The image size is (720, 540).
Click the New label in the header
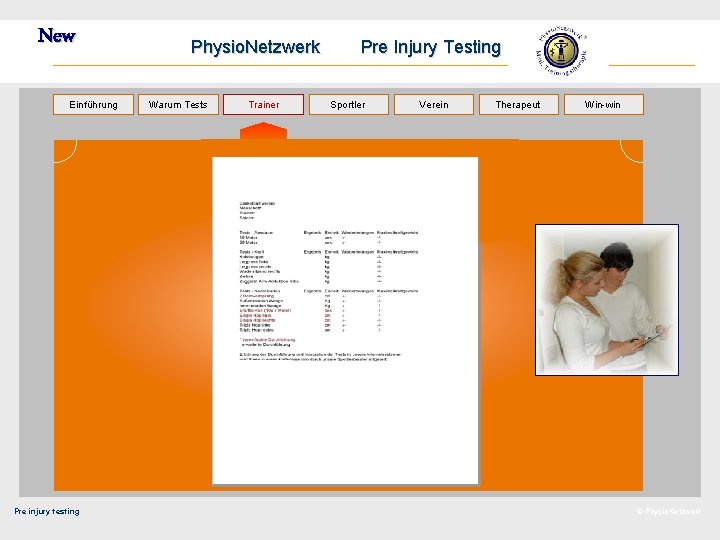(x=56, y=36)
